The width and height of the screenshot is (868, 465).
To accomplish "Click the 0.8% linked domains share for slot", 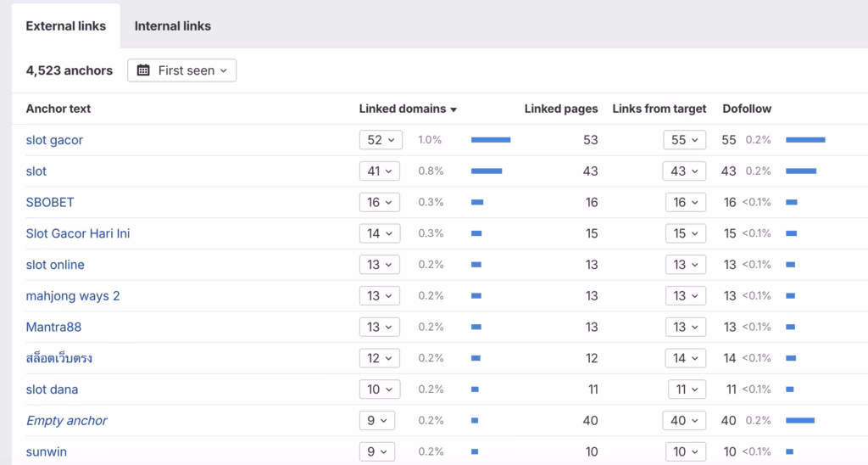I will [x=431, y=171].
